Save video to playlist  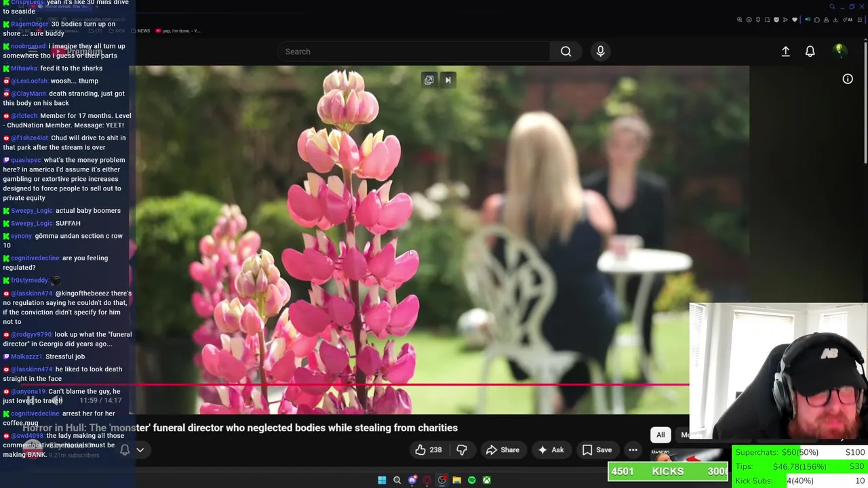click(x=597, y=450)
